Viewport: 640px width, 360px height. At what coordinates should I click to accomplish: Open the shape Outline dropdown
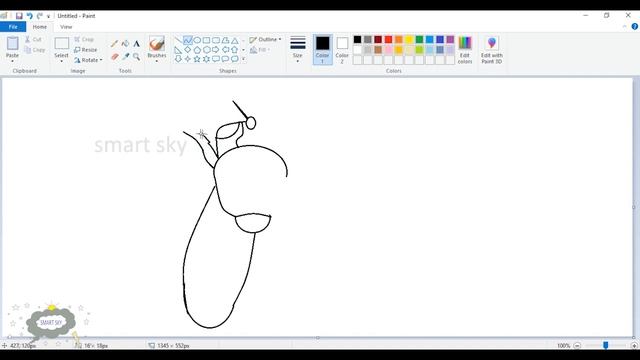coord(265,40)
